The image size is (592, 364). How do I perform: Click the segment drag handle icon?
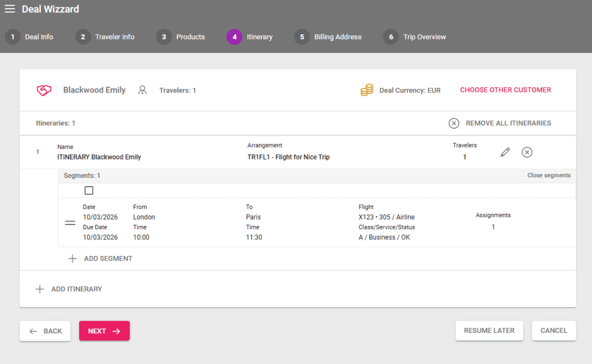pos(70,222)
